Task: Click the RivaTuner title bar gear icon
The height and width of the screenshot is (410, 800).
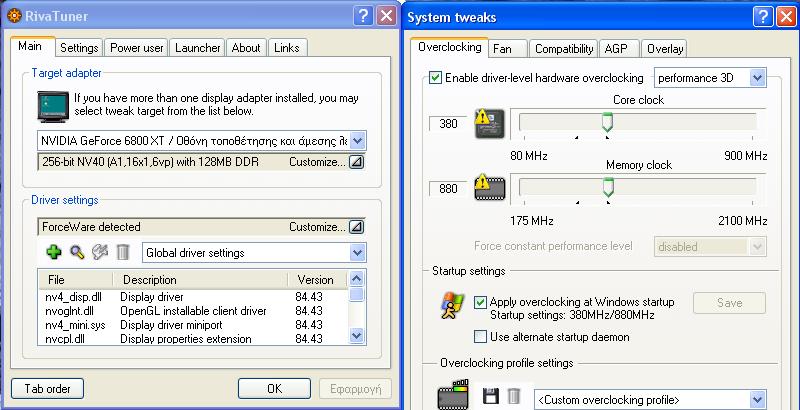Action: pyautogui.click(x=14, y=16)
